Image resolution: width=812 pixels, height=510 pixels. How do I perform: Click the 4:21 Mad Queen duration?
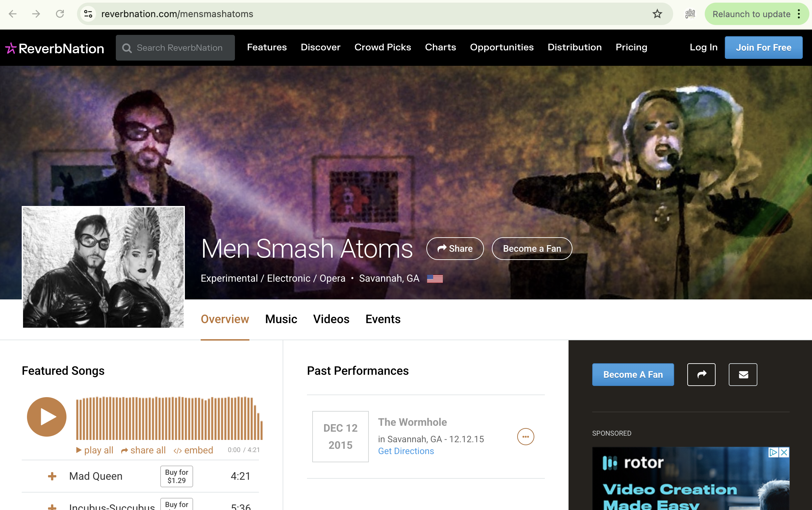click(x=241, y=476)
